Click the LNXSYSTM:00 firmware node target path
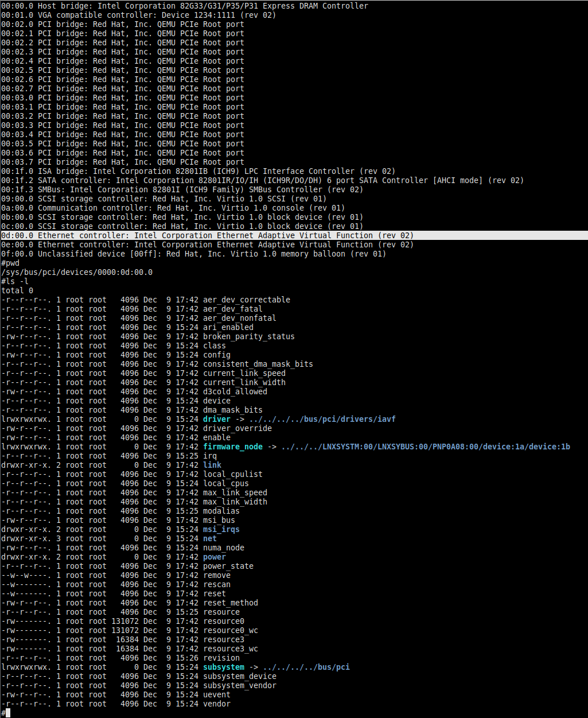The image size is (588, 718). 426,447
